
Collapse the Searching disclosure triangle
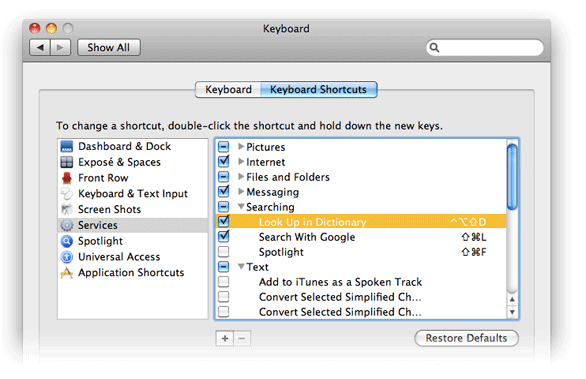(x=241, y=206)
